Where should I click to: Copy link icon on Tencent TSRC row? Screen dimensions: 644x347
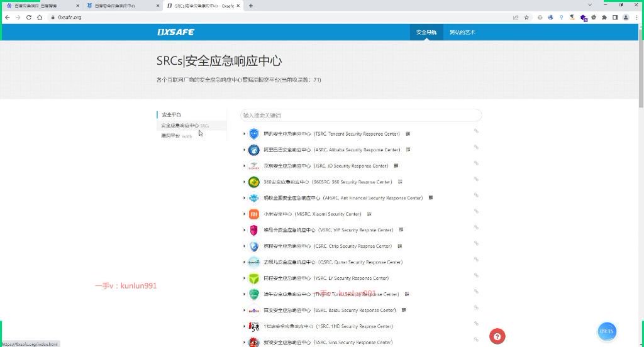[476, 131]
